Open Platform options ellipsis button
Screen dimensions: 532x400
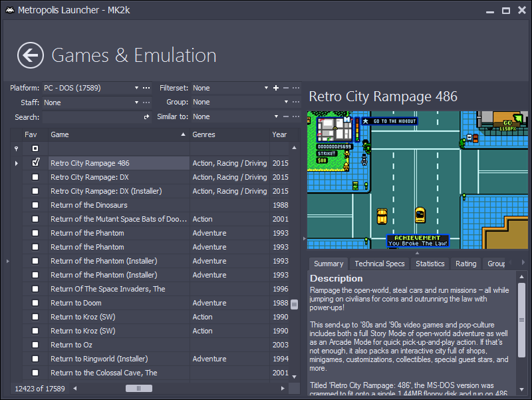146,88
